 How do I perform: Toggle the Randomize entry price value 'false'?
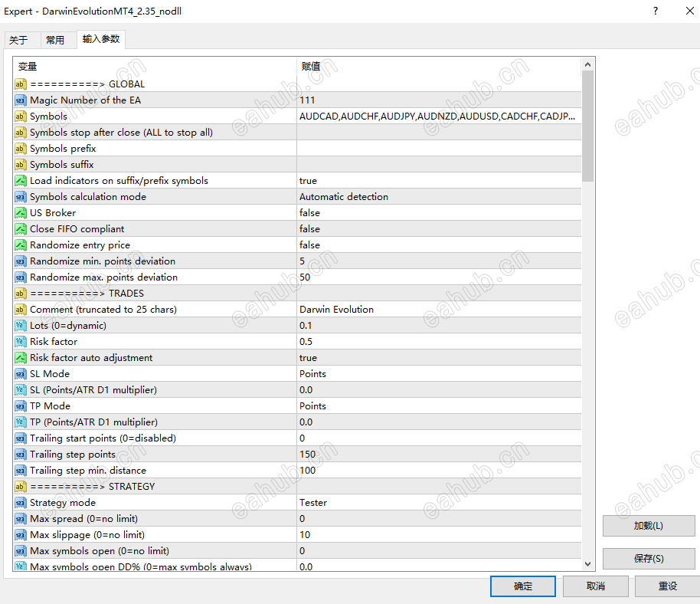click(x=440, y=245)
